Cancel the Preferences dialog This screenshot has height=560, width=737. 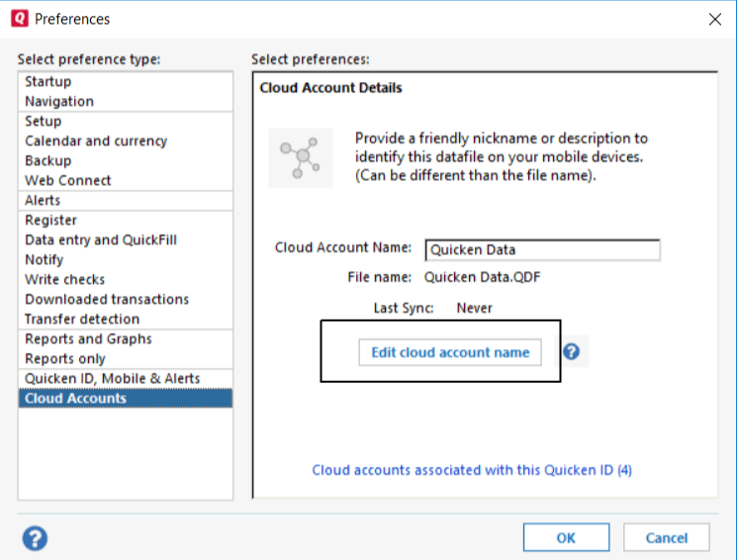coord(666,537)
